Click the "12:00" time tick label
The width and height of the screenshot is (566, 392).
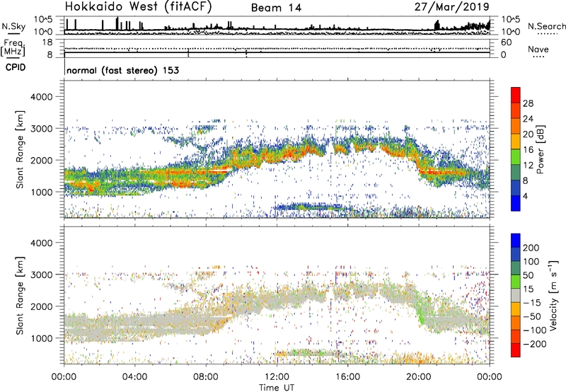coord(277,377)
